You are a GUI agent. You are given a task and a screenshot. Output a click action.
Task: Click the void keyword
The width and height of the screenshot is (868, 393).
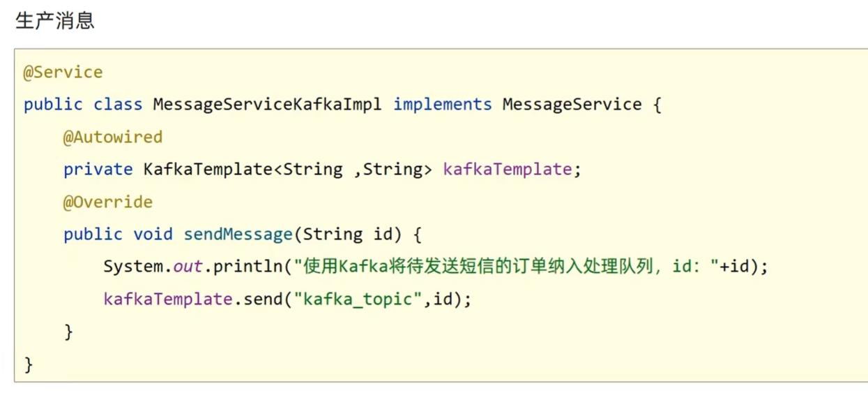point(153,234)
